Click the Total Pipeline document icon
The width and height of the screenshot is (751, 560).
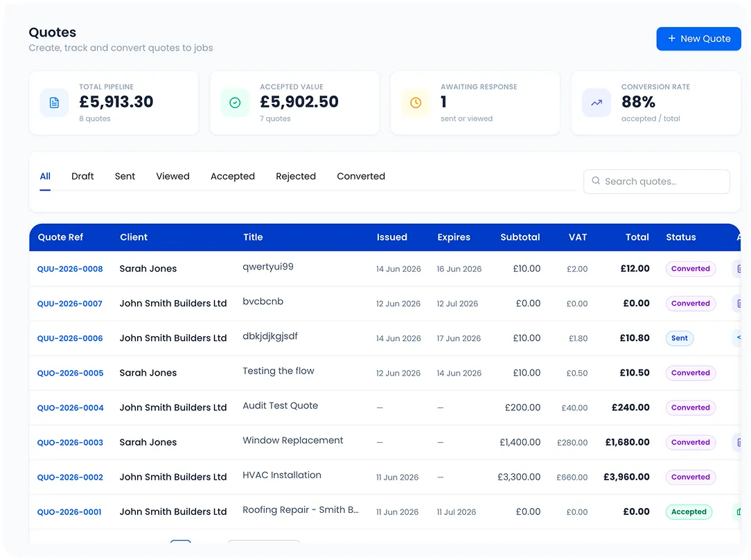coord(54,103)
